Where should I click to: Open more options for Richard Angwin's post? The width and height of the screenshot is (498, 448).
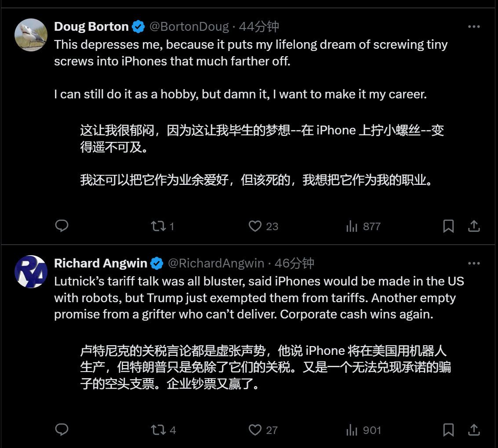click(474, 264)
